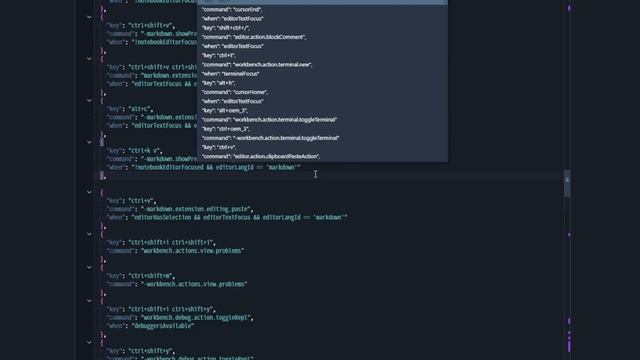The width and height of the screenshot is (640, 360).
Task: Click the "ctrl+t" key line in the popup
Action: tap(219, 56)
